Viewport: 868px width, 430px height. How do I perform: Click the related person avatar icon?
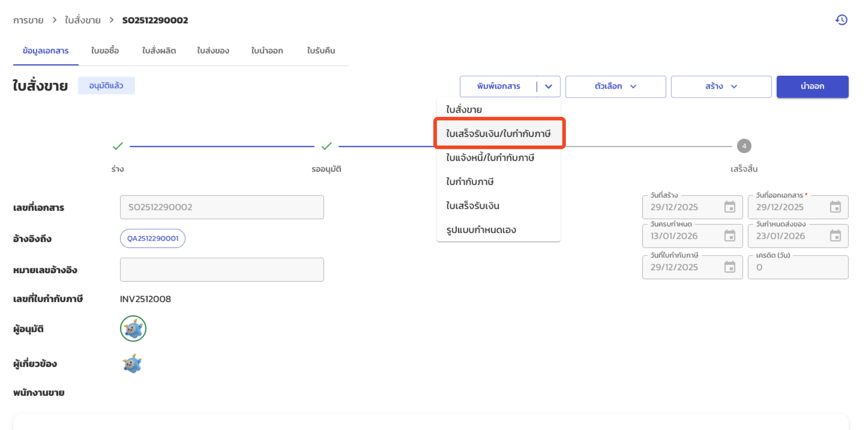pos(132,364)
